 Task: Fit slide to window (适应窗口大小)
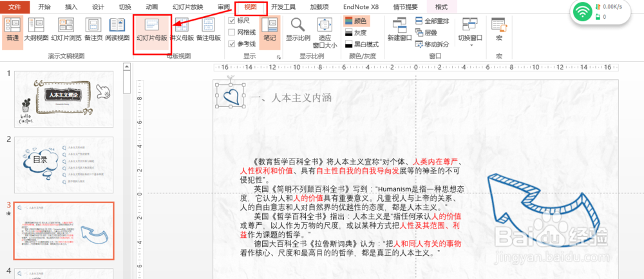tap(325, 33)
